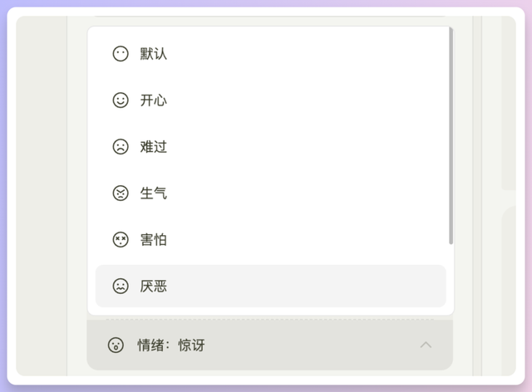Set the emotion to 生气
Screen dimensions: 532x392
coord(154,194)
